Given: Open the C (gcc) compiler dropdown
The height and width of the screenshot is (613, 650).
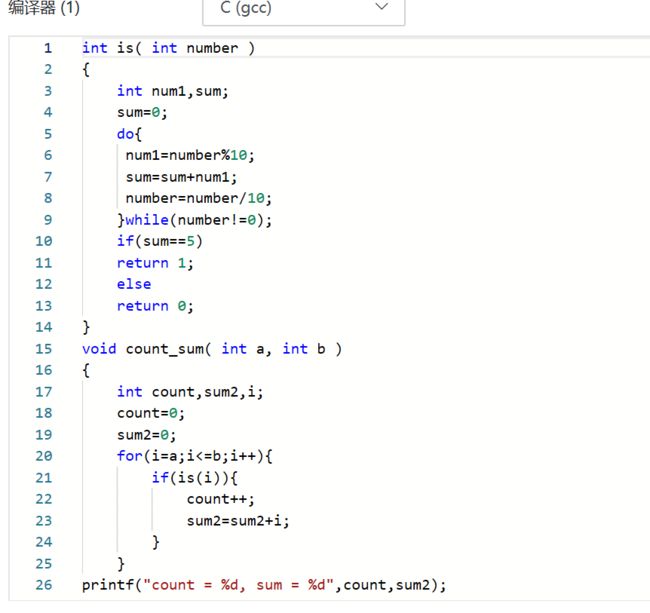Looking at the screenshot, I should pyautogui.click(x=303, y=9).
